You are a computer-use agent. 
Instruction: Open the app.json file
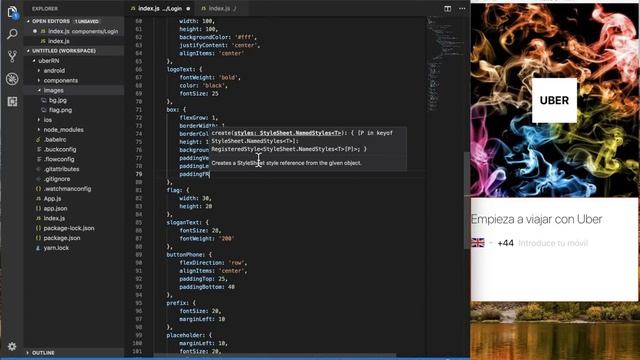(55, 209)
